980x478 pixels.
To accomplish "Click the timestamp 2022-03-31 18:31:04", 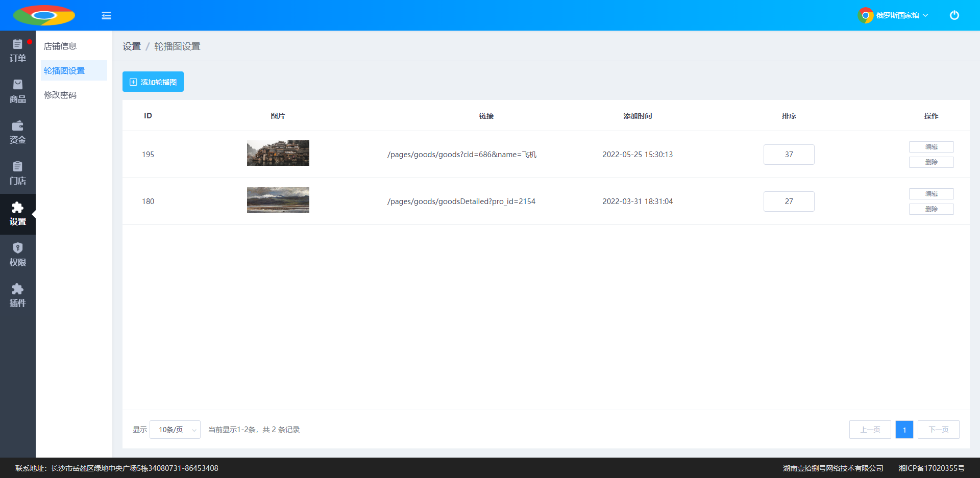I will [x=638, y=202].
